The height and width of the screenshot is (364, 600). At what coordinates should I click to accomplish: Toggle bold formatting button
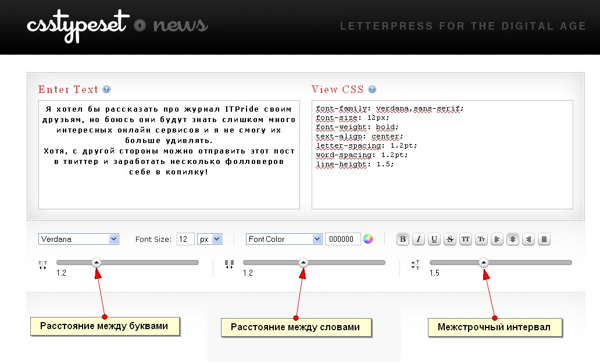tap(402, 239)
